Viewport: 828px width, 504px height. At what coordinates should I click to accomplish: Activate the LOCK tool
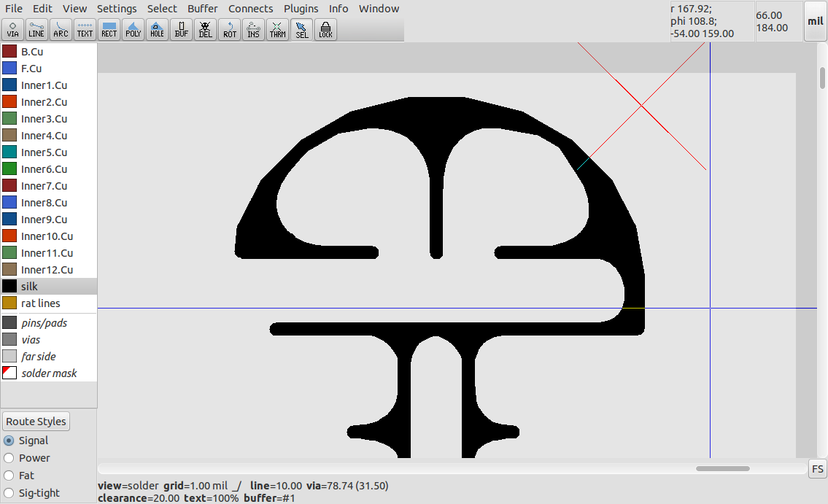click(x=325, y=29)
